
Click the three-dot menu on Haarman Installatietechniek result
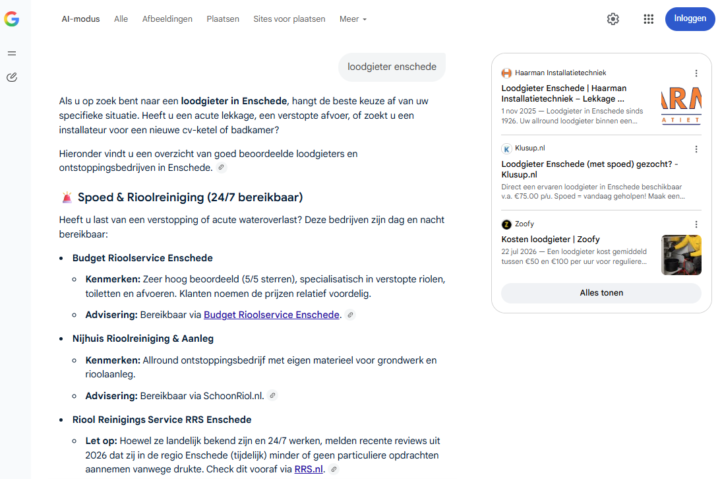pyautogui.click(x=696, y=73)
